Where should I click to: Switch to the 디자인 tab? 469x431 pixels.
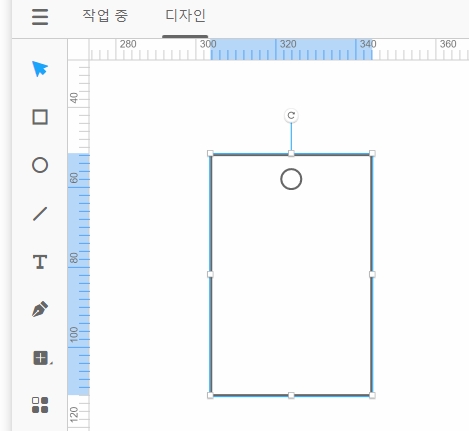click(185, 15)
